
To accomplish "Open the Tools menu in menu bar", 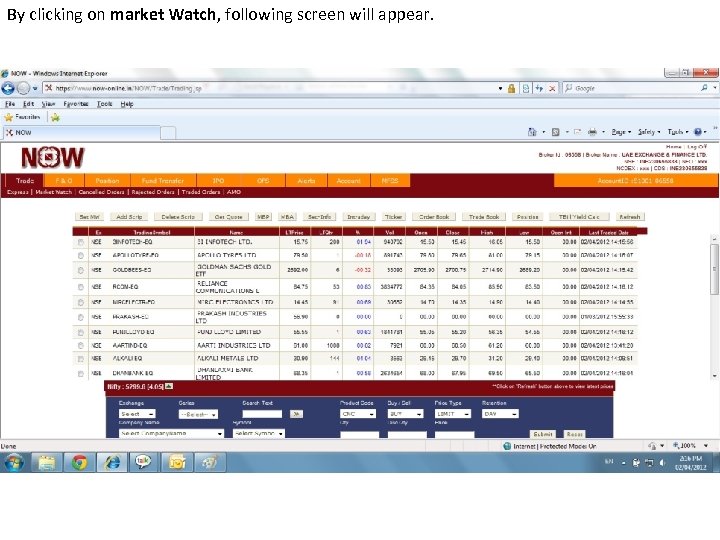I will click(x=105, y=104).
